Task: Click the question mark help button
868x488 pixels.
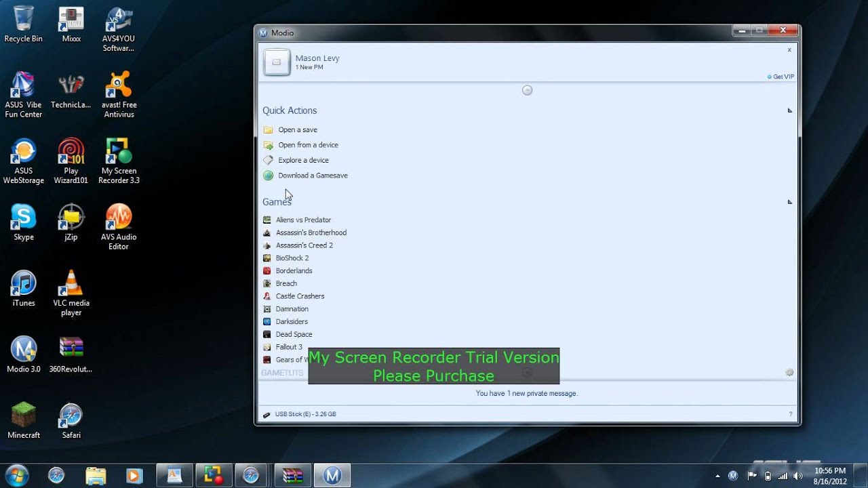Action: (x=791, y=414)
